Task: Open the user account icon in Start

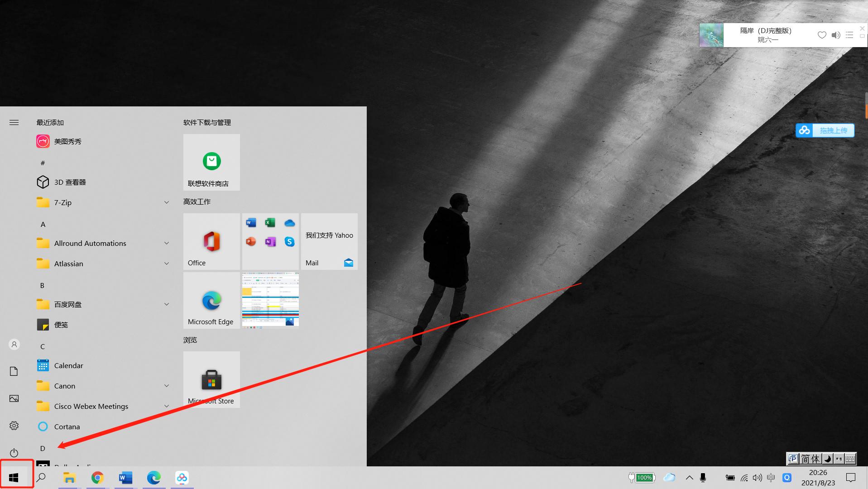Action: [x=14, y=345]
